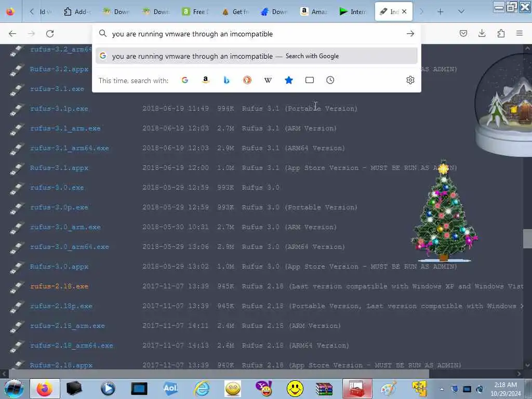Search this time with Wikipedia icon
Screen dimensions: 532x399
tap(268, 80)
